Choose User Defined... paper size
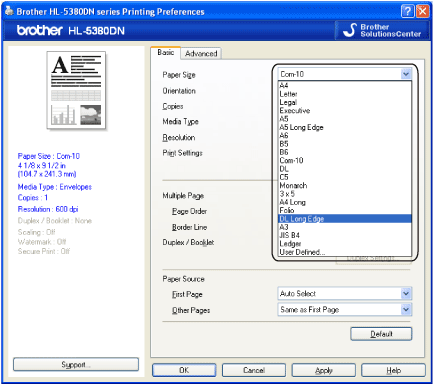 pyautogui.click(x=345, y=252)
